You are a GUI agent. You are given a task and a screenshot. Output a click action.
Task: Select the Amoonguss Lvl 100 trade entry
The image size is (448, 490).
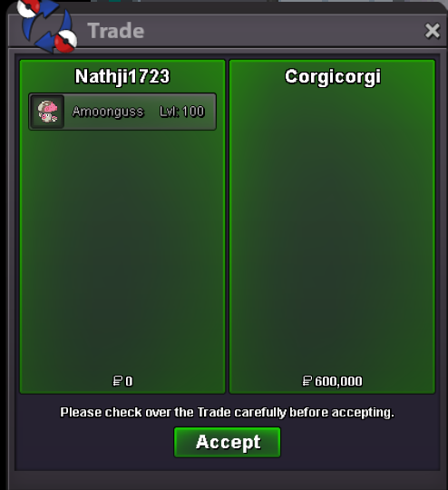[x=122, y=112]
